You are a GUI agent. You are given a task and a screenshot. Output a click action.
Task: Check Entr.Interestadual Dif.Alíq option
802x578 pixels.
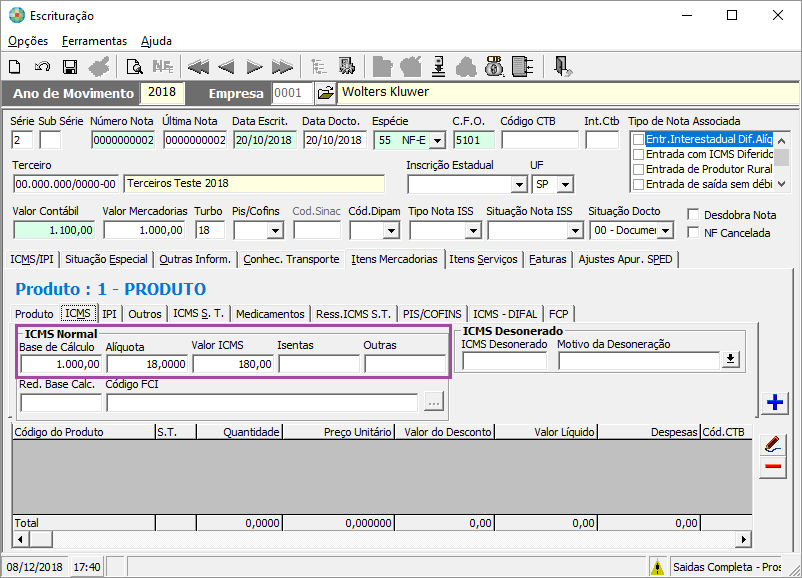click(x=638, y=139)
